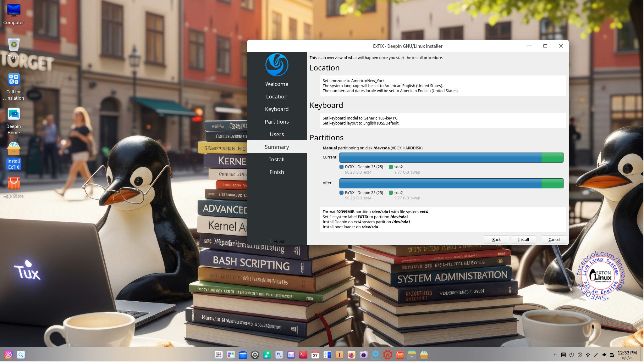Screen dimensions: 644x362
Task: Open the red gear tool app in dock
Action: [388, 355]
